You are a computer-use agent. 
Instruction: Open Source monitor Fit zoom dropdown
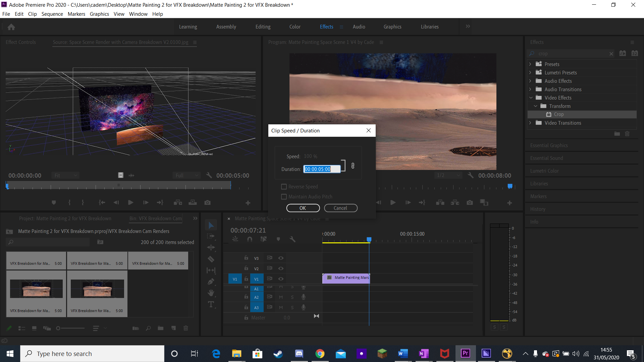click(65, 175)
